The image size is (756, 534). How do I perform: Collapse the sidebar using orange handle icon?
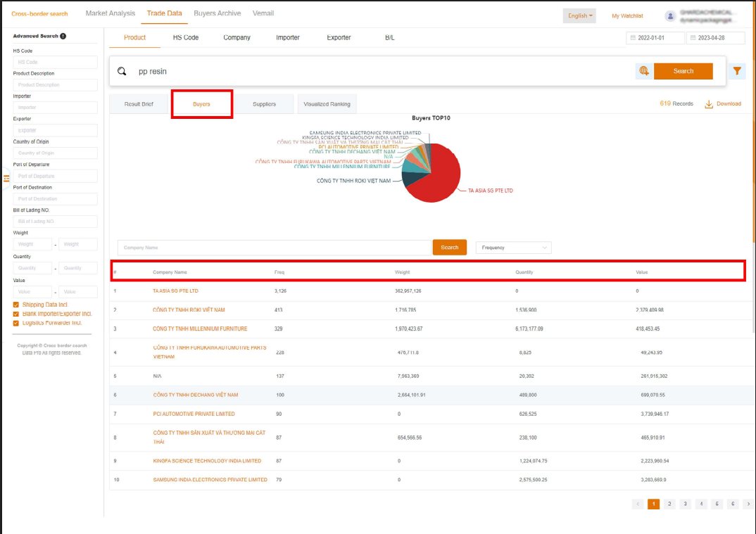coord(7,179)
